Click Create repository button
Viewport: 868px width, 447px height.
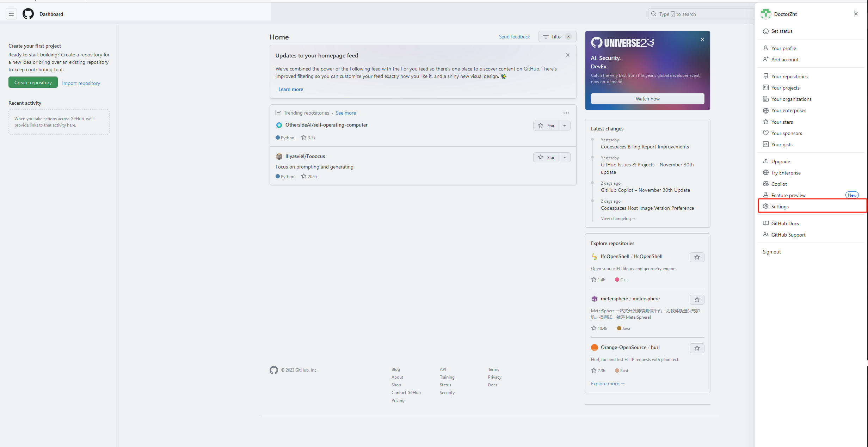pyautogui.click(x=33, y=82)
